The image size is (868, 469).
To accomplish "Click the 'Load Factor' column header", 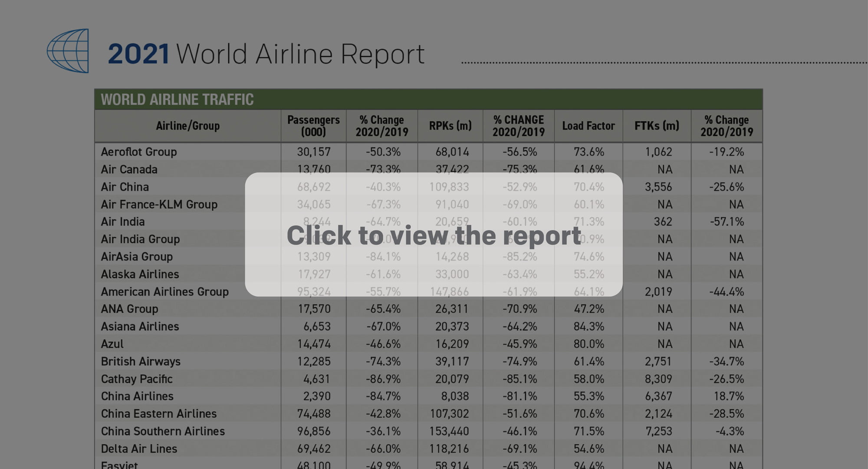I will point(589,126).
